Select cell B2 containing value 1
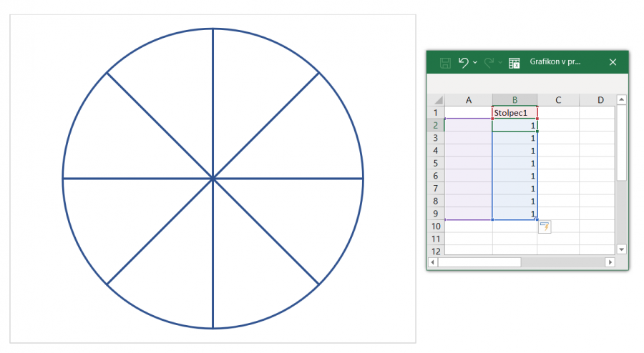644x353 pixels. click(x=514, y=126)
